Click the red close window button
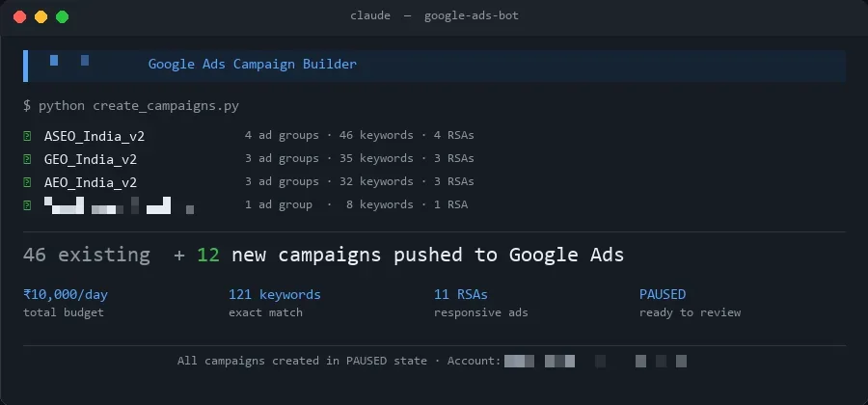The width and height of the screenshot is (868, 405). point(20,16)
